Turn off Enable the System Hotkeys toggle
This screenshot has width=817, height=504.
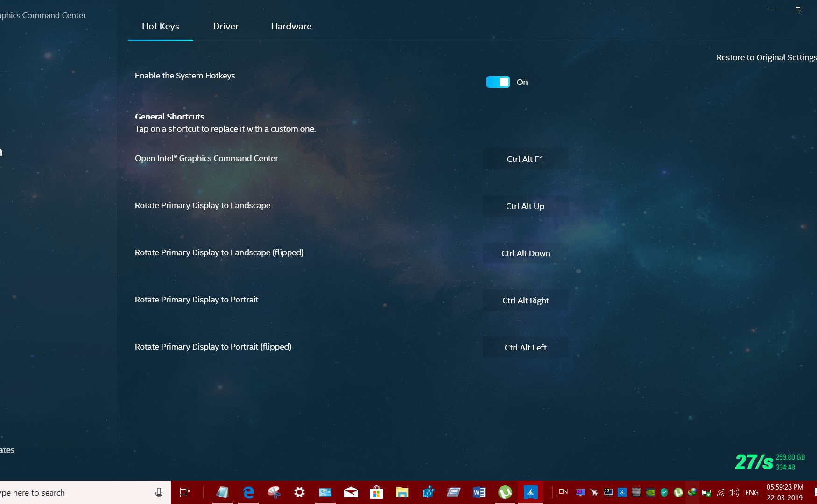point(498,82)
